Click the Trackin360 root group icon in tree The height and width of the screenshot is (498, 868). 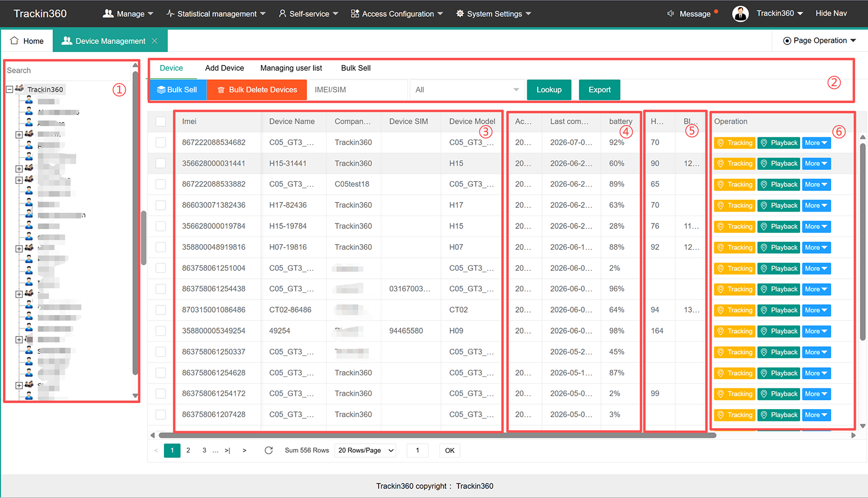coord(20,88)
